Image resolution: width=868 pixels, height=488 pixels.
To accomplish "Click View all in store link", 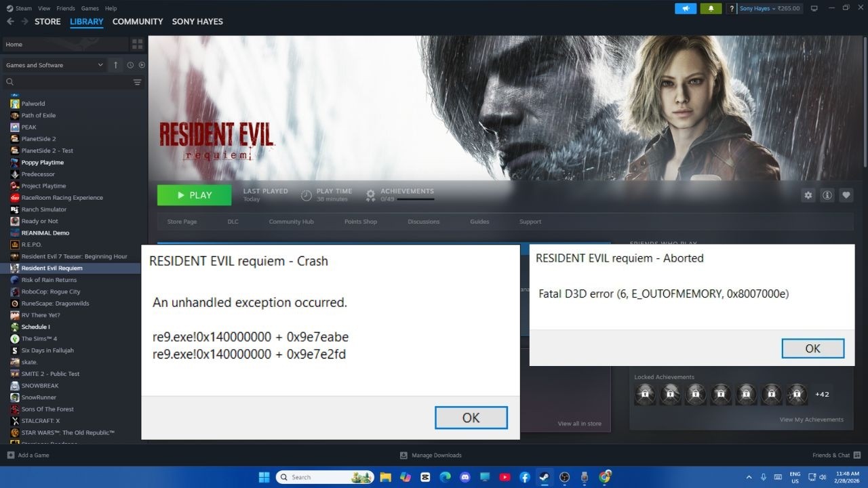I will [x=580, y=424].
